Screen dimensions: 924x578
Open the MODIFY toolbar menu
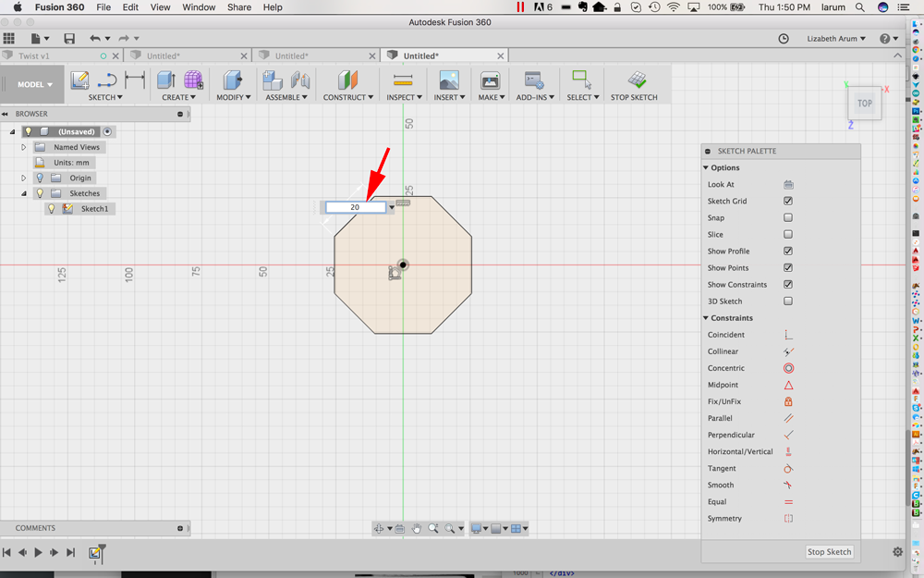[x=234, y=97]
